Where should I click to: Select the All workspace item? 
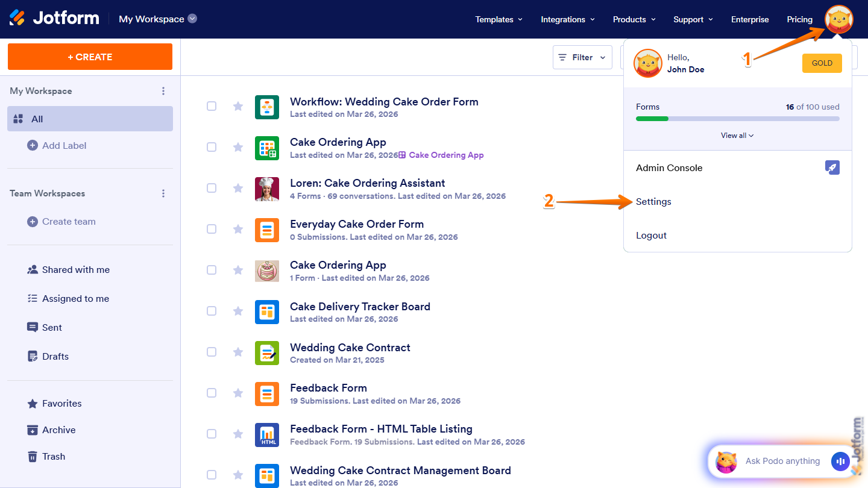[x=90, y=119]
